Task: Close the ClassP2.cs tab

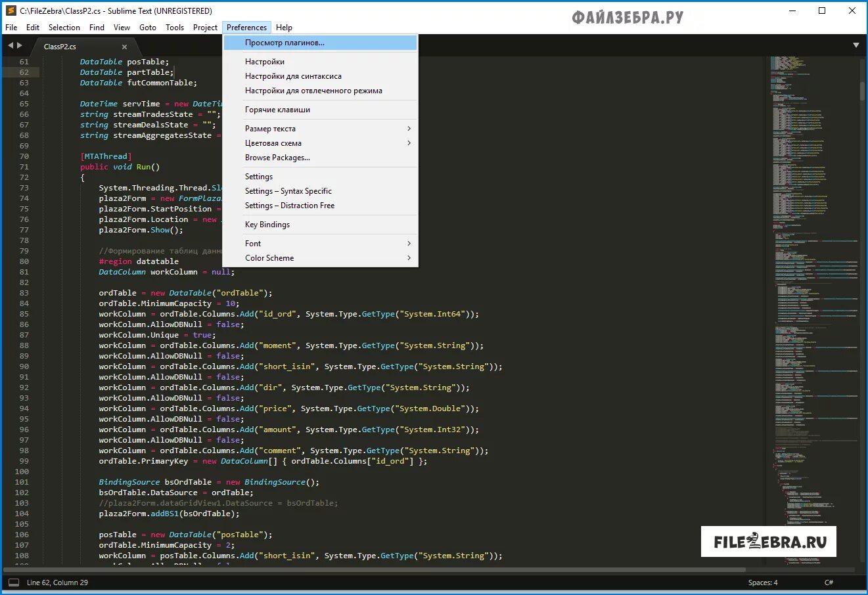Action: coord(124,47)
